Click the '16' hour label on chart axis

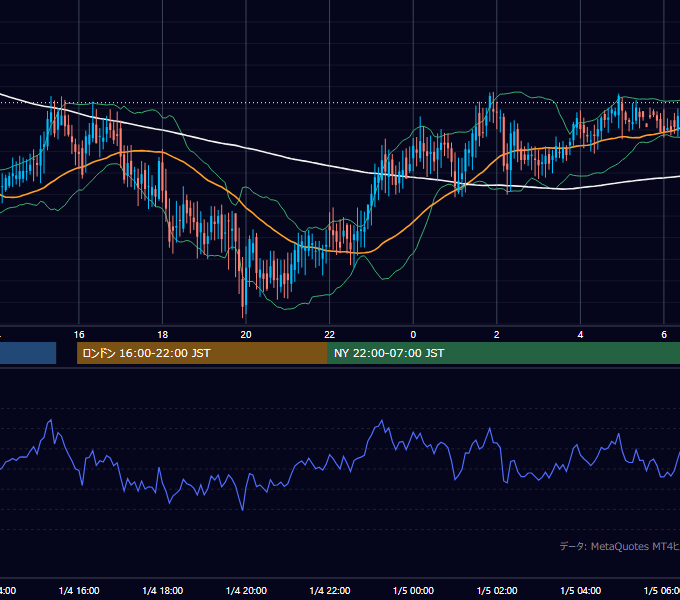[79, 335]
